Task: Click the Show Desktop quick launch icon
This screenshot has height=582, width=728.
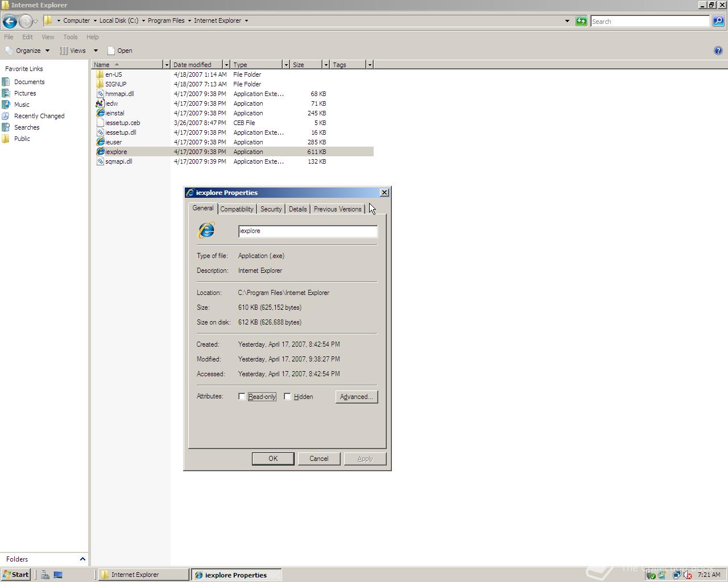Action: pos(57,575)
